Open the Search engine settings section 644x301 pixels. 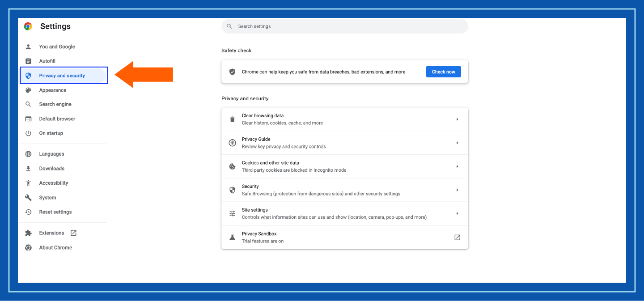tap(55, 104)
